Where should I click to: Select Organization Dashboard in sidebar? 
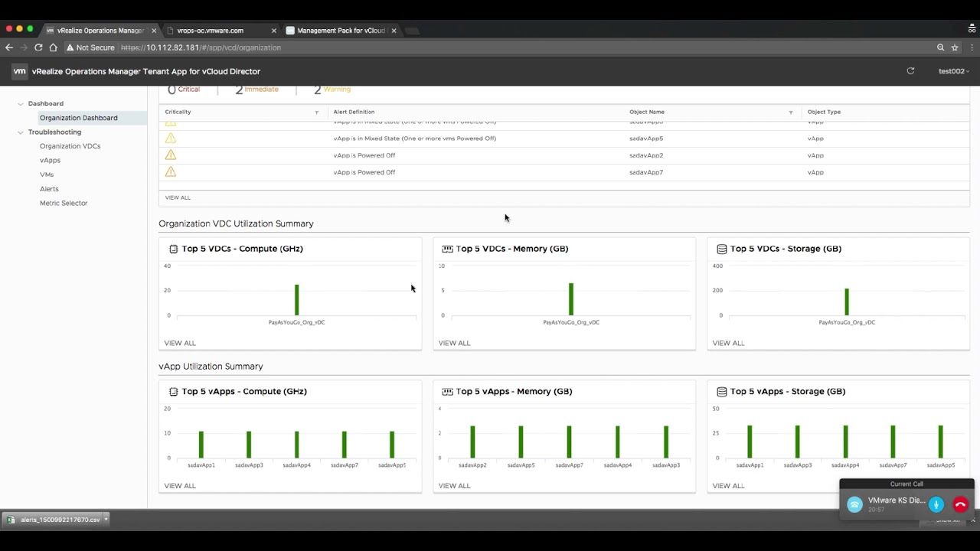(x=79, y=118)
